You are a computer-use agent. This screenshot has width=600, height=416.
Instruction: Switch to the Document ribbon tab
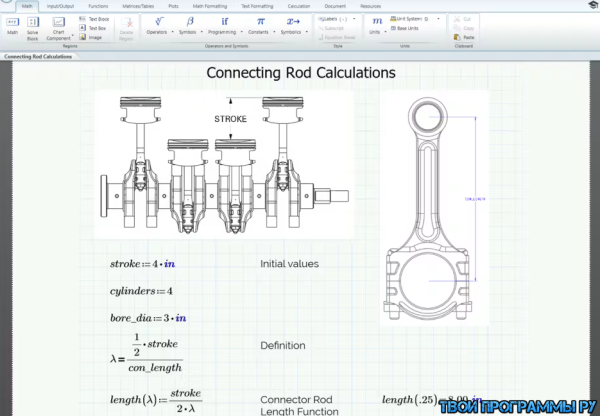335,6
